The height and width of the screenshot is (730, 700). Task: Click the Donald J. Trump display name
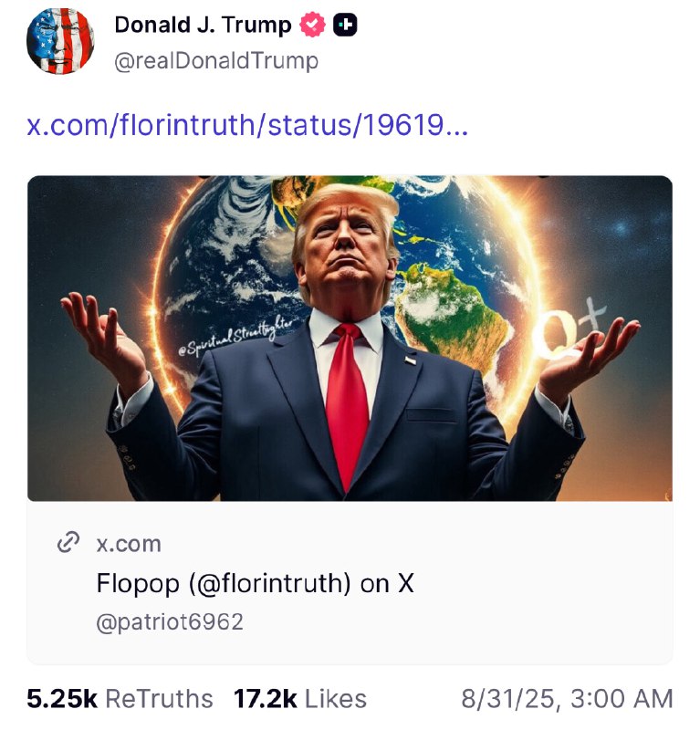pos(203,25)
